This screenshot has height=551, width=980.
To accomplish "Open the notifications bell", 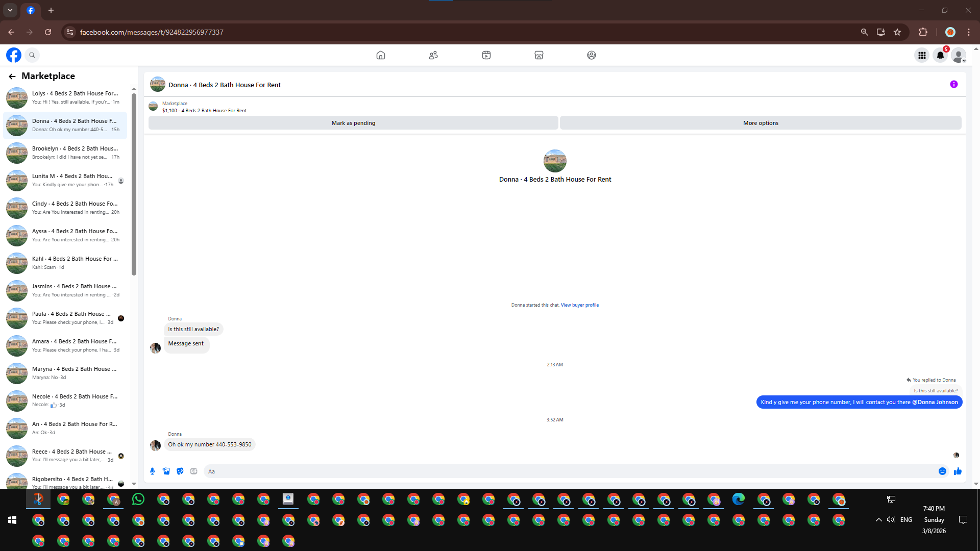I will (x=940, y=55).
